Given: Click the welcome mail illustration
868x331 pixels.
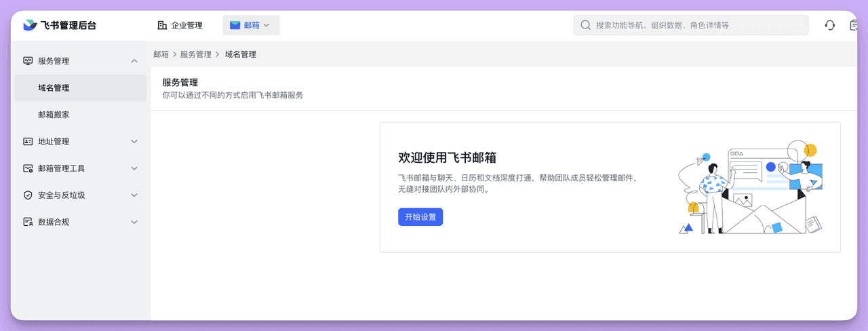Looking at the screenshot, I should pyautogui.click(x=751, y=188).
